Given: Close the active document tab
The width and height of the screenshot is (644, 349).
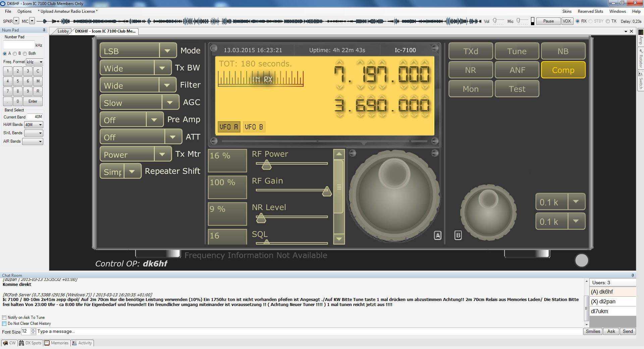Looking at the screenshot, I should click(631, 31).
